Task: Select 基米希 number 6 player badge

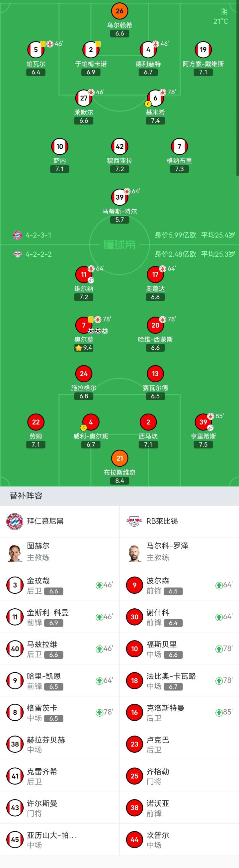Action: click(155, 98)
